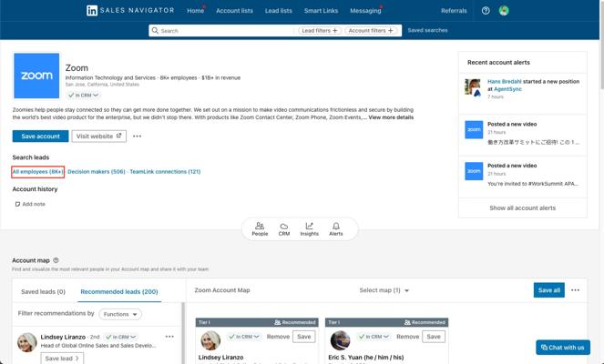Click Show all account alerts
This screenshot has width=604, height=364.
(x=522, y=207)
